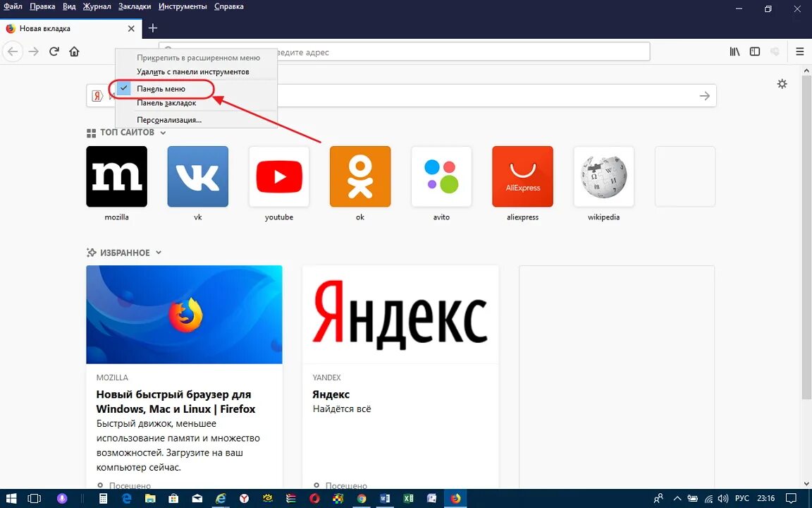Click Новый быстрый браузер headline link
This screenshot has height=508, width=812.
tap(176, 401)
